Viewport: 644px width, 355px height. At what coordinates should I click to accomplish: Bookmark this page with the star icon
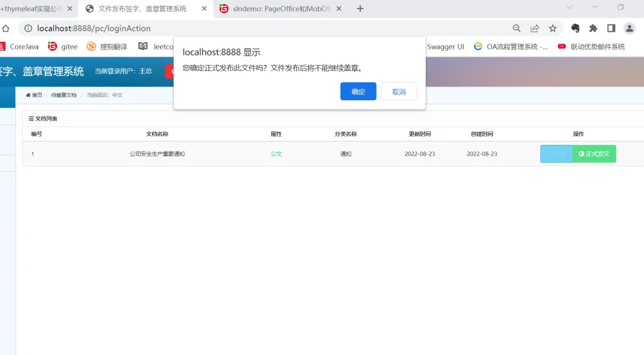[x=553, y=27]
